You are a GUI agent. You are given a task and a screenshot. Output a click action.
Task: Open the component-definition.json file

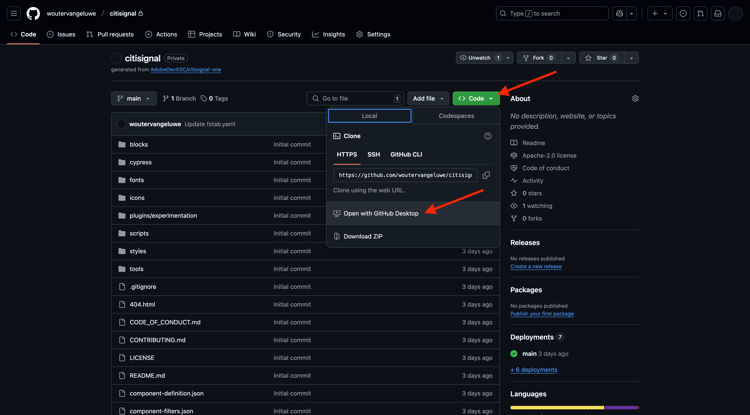click(x=166, y=393)
